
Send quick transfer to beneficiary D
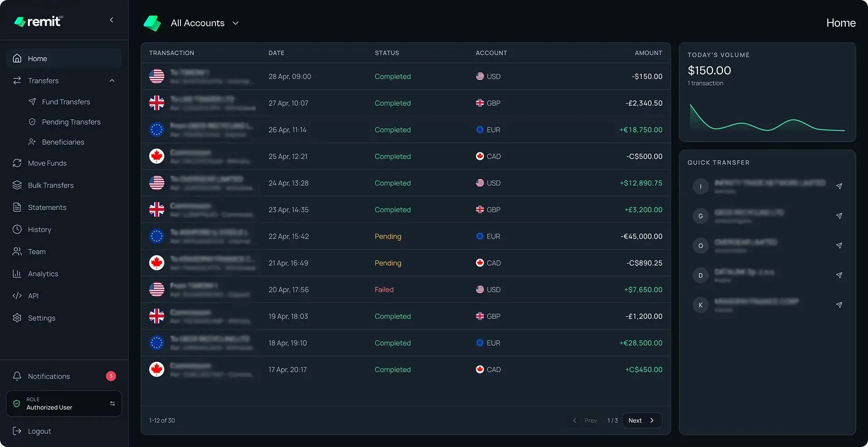pos(839,275)
